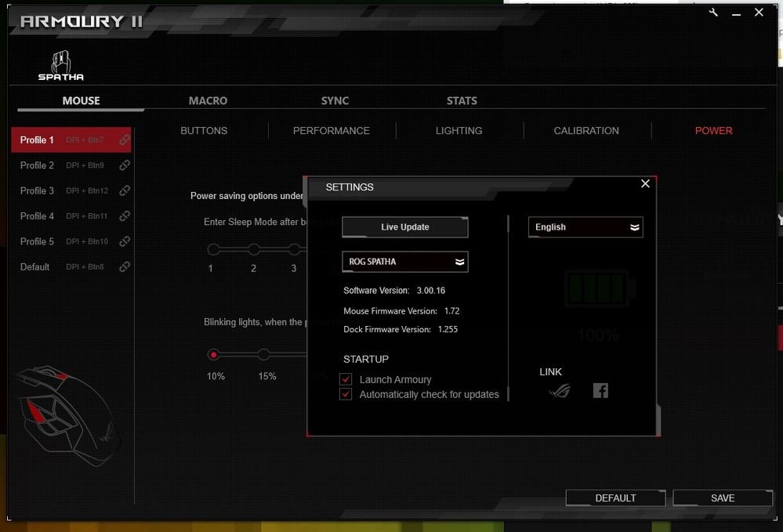Toggle Automatically check for updates
The image size is (783, 532).
pos(346,394)
